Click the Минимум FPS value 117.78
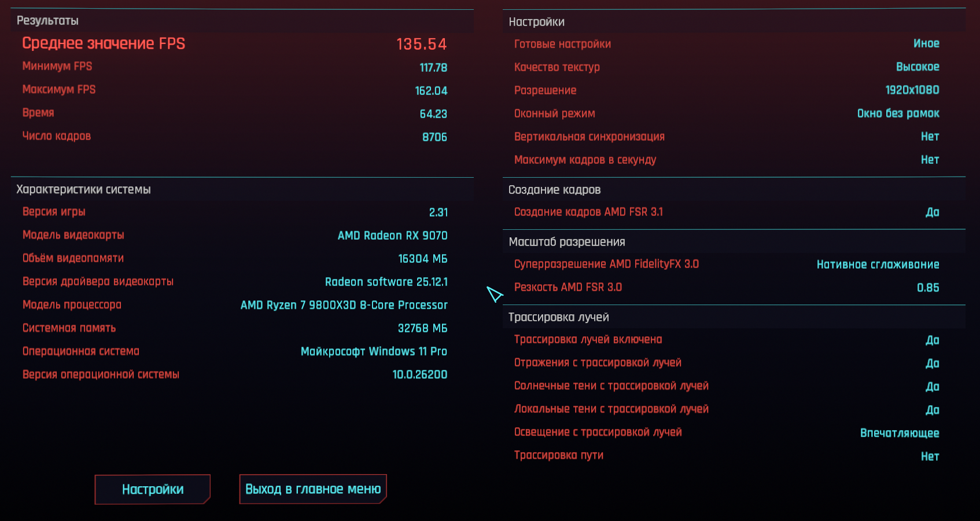Viewport: 980px width, 521px height. pos(433,68)
